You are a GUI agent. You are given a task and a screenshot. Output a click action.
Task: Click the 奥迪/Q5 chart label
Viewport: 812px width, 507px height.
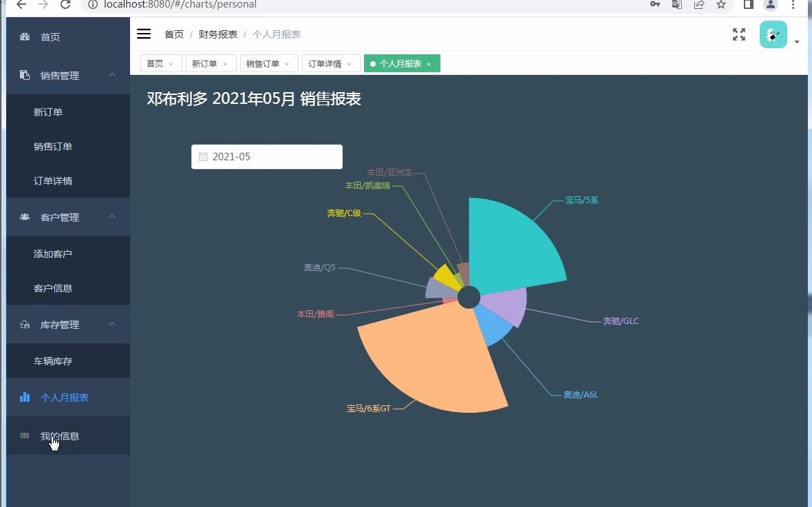(319, 268)
